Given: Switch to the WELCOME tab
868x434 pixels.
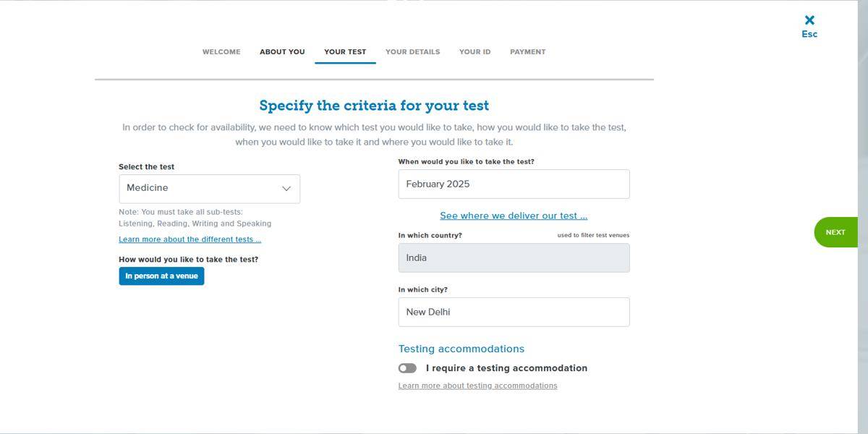Looking at the screenshot, I should (x=221, y=51).
